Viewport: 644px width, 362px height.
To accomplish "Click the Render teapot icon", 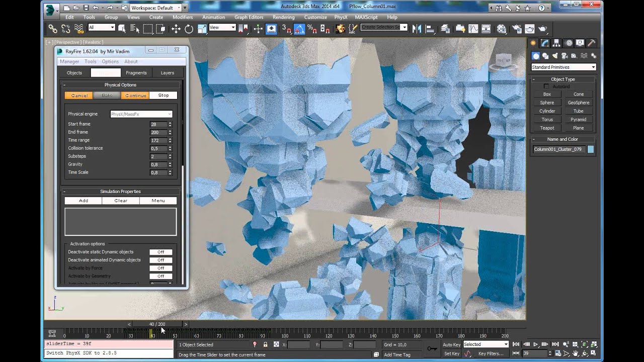I will pos(543,29).
